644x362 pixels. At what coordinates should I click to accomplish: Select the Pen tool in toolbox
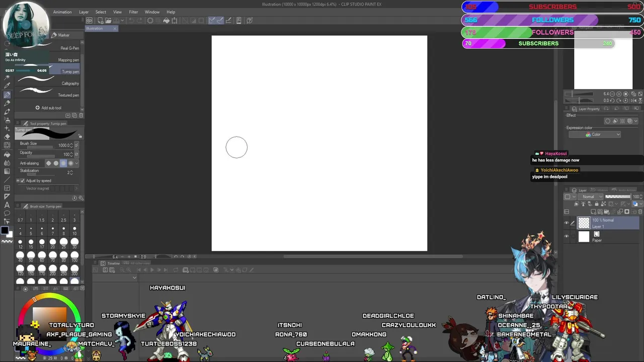[x=7, y=95]
